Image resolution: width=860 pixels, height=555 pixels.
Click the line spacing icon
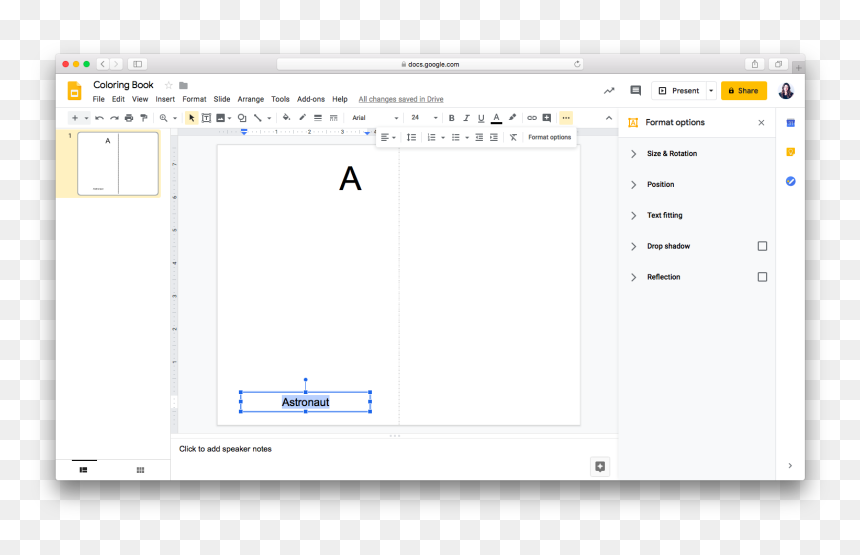tap(411, 137)
